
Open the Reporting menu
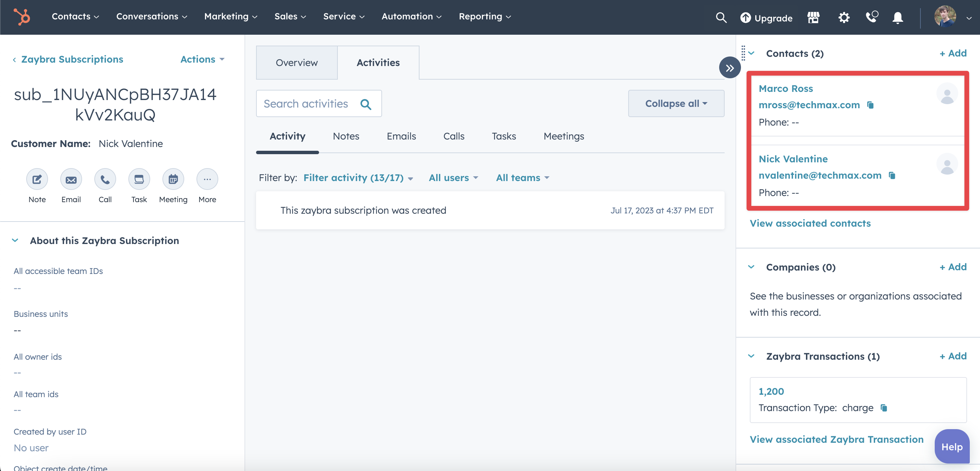tap(485, 16)
